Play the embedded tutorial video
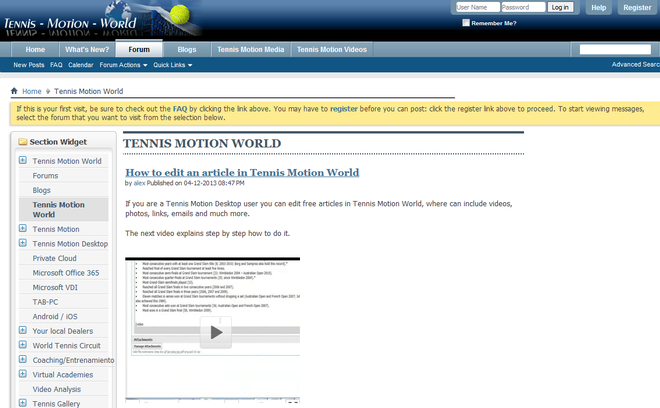Image resolution: width=660 pixels, height=408 pixels. (215, 333)
